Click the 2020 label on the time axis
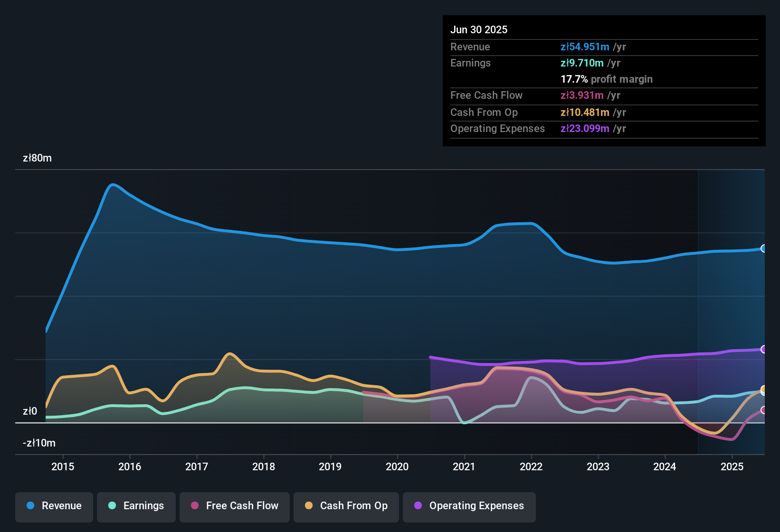 pos(397,466)
